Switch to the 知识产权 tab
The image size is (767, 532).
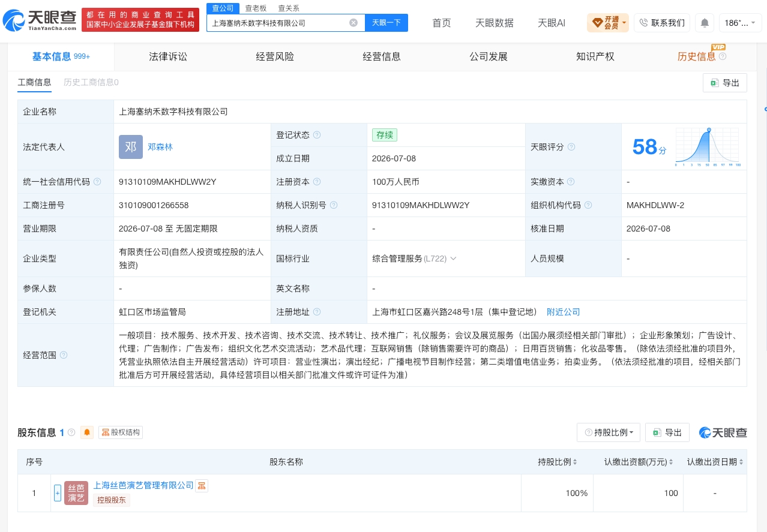595,56
